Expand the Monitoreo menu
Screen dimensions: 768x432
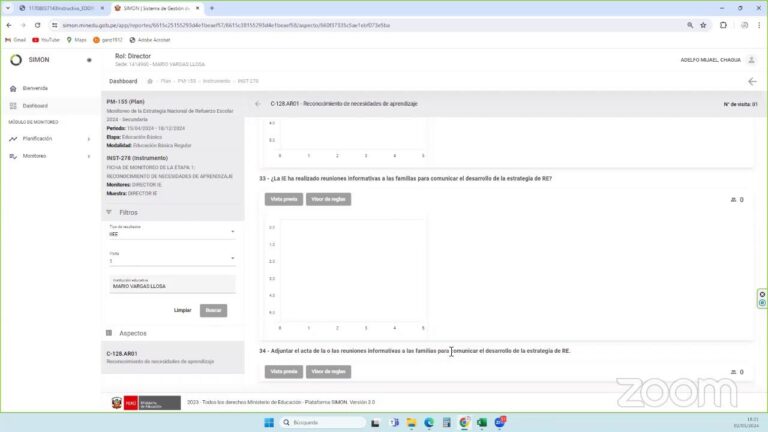pyautogui.click(x=49, y=156)
